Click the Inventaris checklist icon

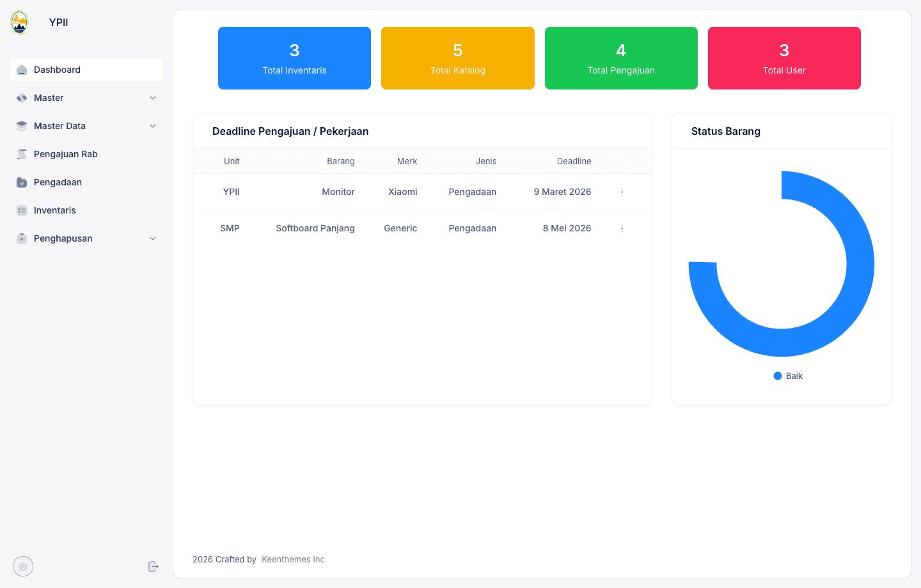[22, 210]
